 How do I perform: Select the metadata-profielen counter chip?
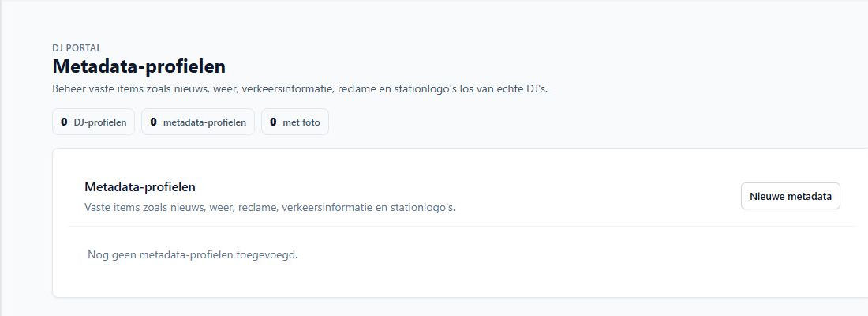coord(197,122)
